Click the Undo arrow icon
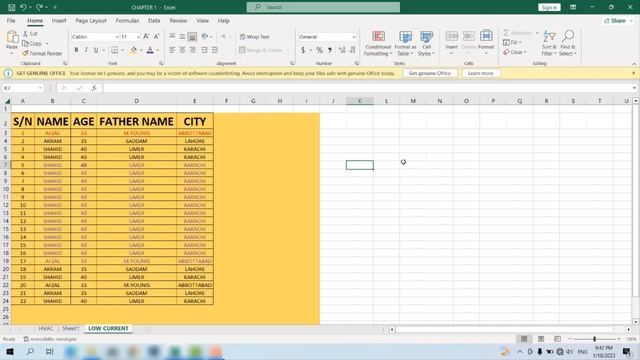 point(23,7)
